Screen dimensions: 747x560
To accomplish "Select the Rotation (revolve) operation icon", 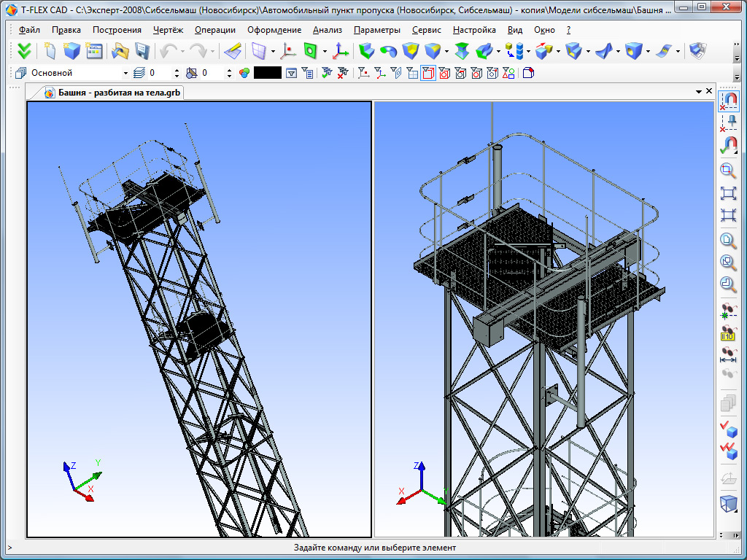I will [x=389, y=51].
